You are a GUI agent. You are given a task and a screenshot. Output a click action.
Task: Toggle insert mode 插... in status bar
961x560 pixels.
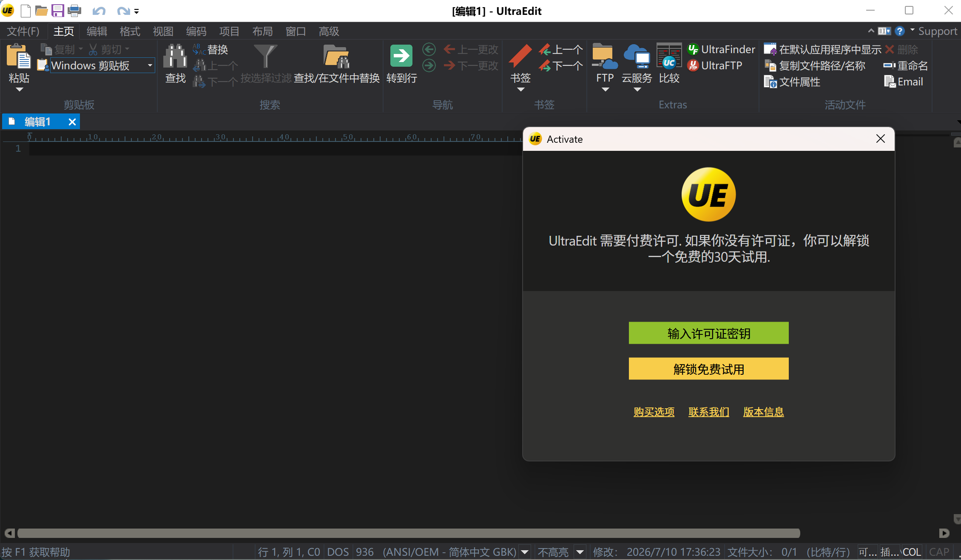click(x=890, y=552)
